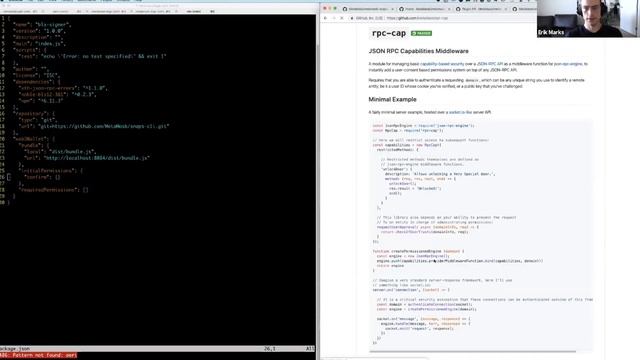Click the "requiredPermissions" key in editor

coord(49,190)
